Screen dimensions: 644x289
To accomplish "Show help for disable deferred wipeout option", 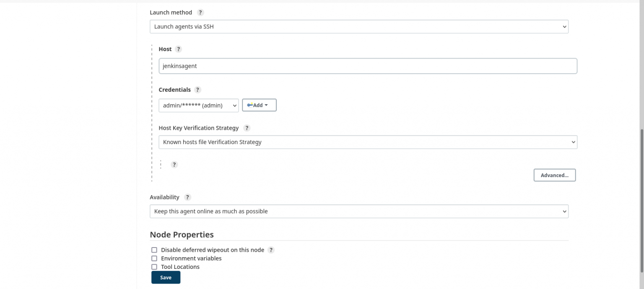I will [271, 250].
